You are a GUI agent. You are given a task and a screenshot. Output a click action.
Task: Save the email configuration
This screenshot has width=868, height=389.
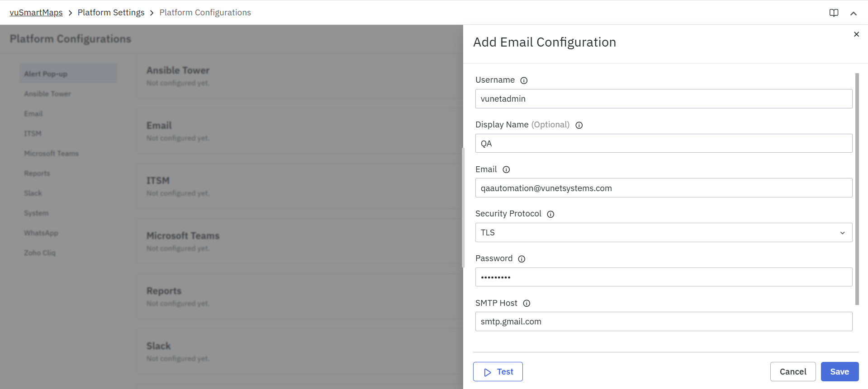[x=840, y=372]
